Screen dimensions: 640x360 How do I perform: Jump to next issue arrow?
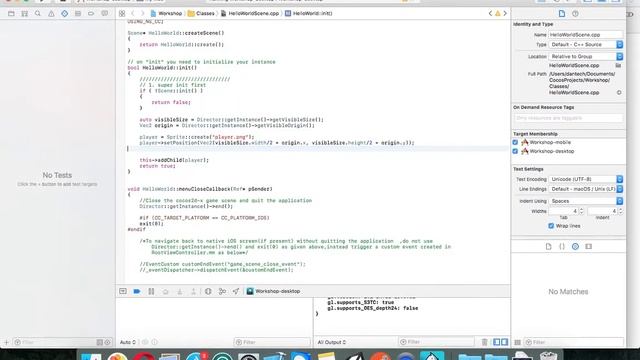pyautogui.click(x=505, y=13)
